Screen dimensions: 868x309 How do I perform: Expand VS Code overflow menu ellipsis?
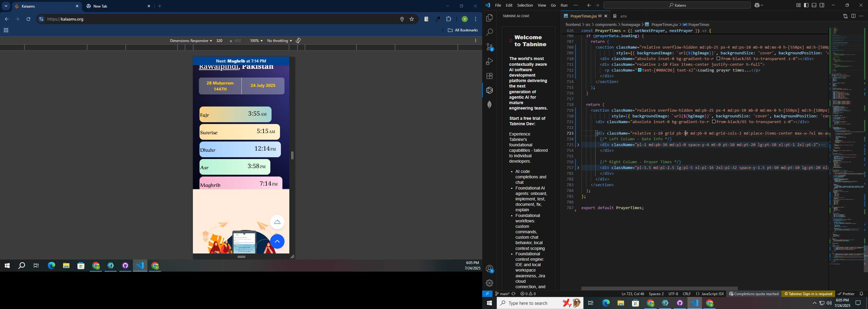tap(576, 5)
